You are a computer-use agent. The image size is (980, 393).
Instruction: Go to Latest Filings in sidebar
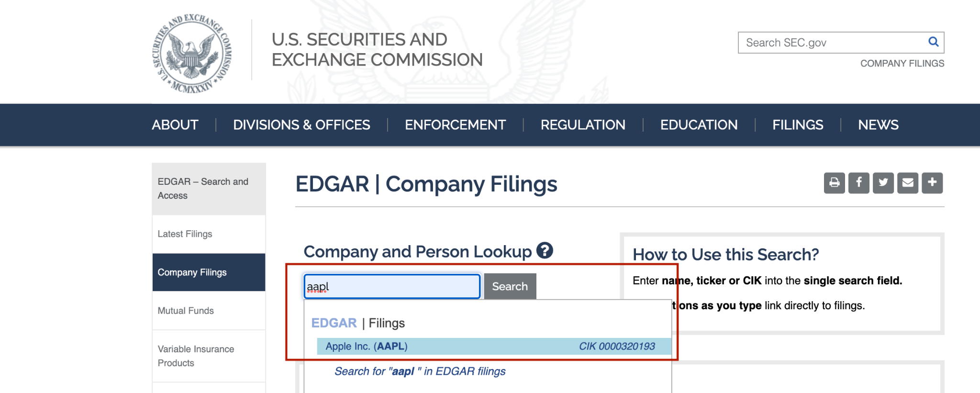[x=185, y=234]
